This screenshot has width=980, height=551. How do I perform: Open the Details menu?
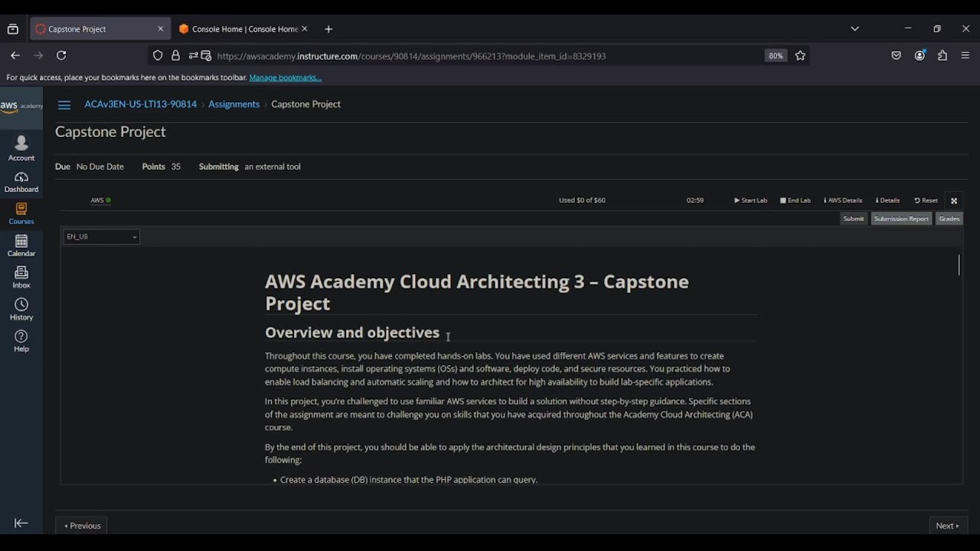[887, 201]
